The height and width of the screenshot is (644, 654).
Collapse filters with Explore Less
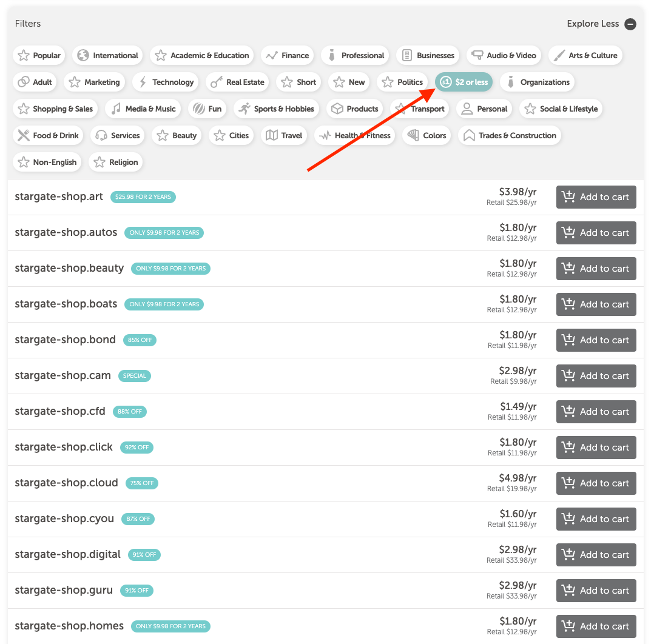pos(593,24)
